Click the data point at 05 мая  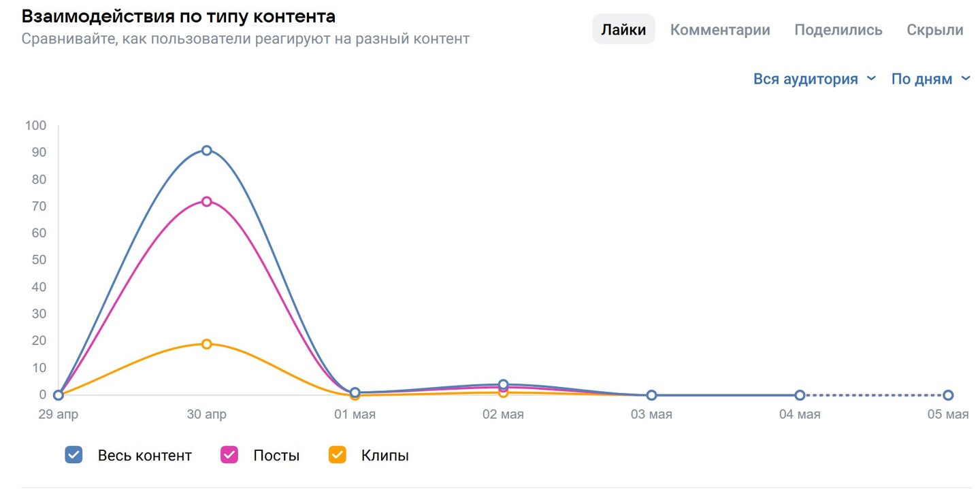[x=948, y=395]
